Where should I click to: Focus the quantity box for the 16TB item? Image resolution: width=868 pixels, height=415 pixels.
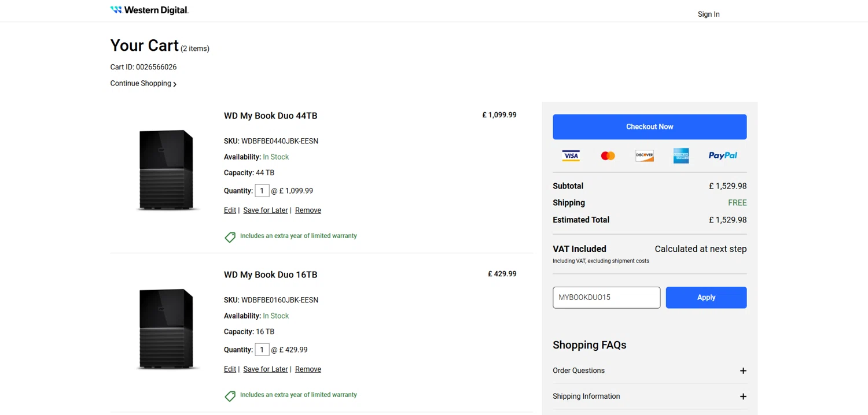coord(262,350)
